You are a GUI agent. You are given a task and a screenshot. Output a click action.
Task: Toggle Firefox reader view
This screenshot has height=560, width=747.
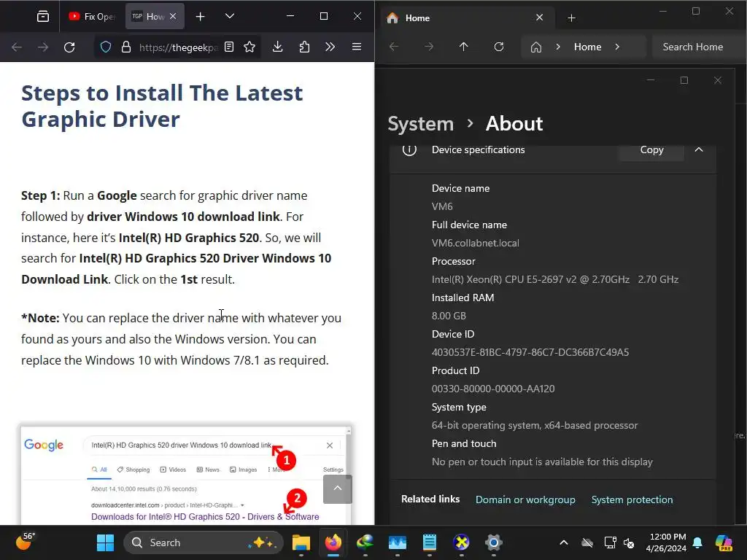pos(229,47)
